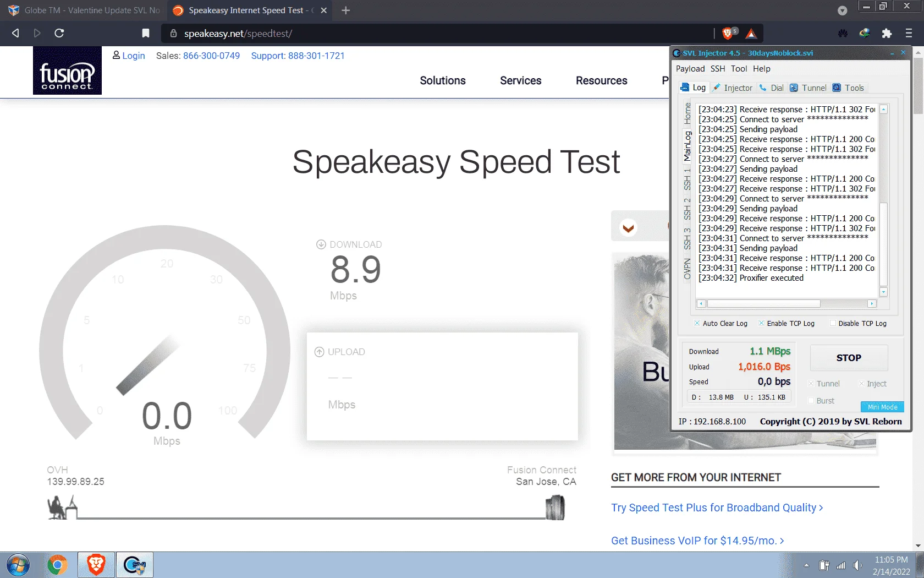Click the download arrow icon beside DOWNLOAD
The image size is (924, 578).
click(x=321, y=244)
